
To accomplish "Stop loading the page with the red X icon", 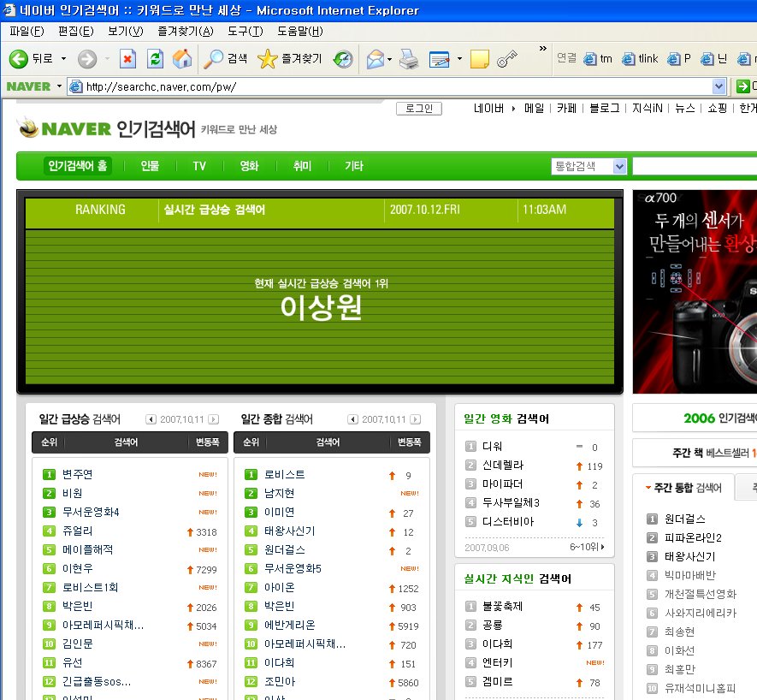I will click(x=127, y=59).
